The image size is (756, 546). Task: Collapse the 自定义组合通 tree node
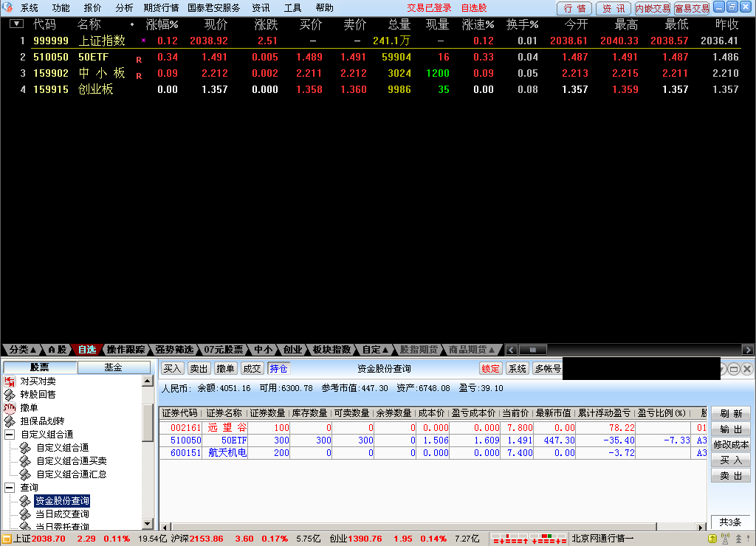[10, 435]
